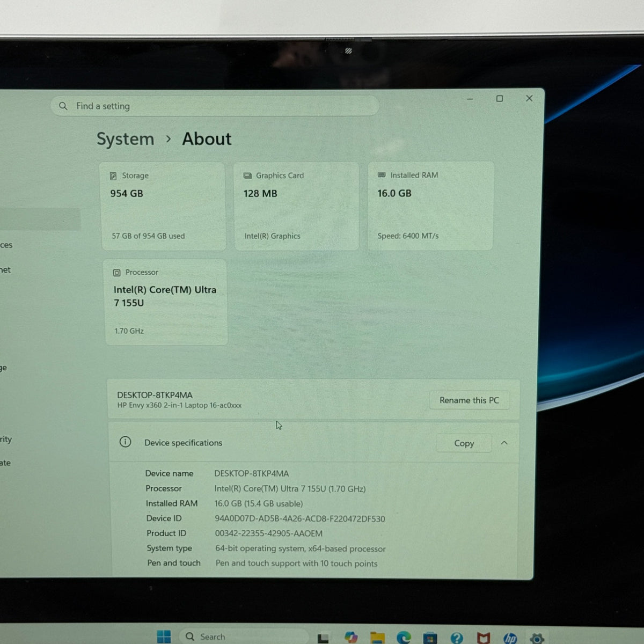The height and width of the screenshot is (644, 644).
Task: Click the Device specifications info icon
Action: coord(125,442)
